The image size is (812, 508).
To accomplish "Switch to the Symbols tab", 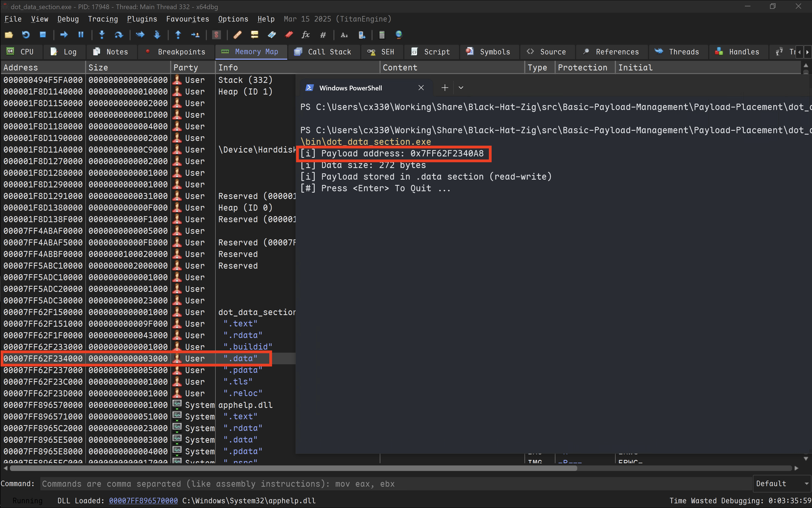I will click(x=489, y=52).
